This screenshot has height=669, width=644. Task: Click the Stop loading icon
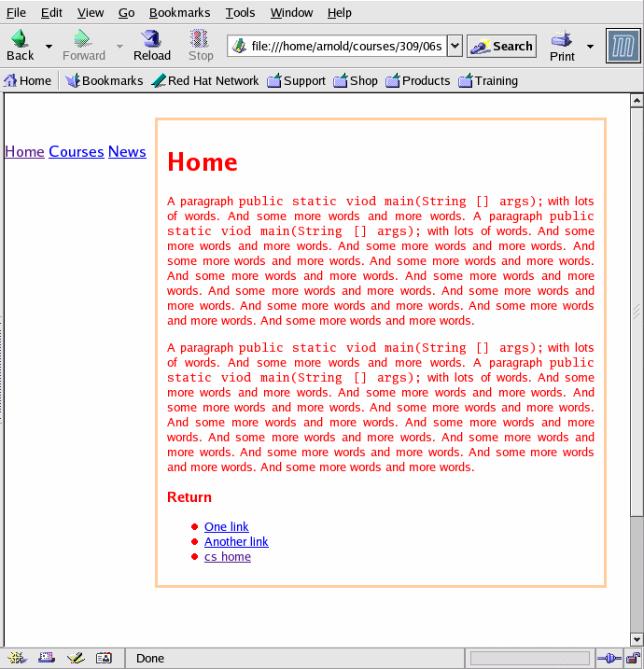pos(200,38)
